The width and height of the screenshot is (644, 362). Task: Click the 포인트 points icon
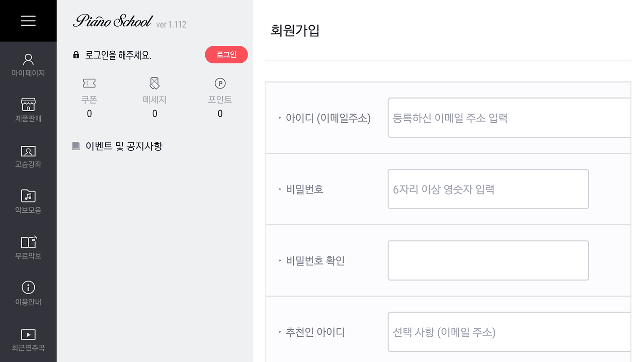pos(220,83)
